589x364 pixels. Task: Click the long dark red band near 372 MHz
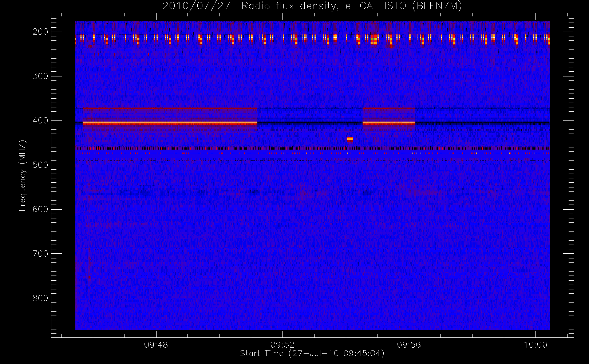[170, 108]
